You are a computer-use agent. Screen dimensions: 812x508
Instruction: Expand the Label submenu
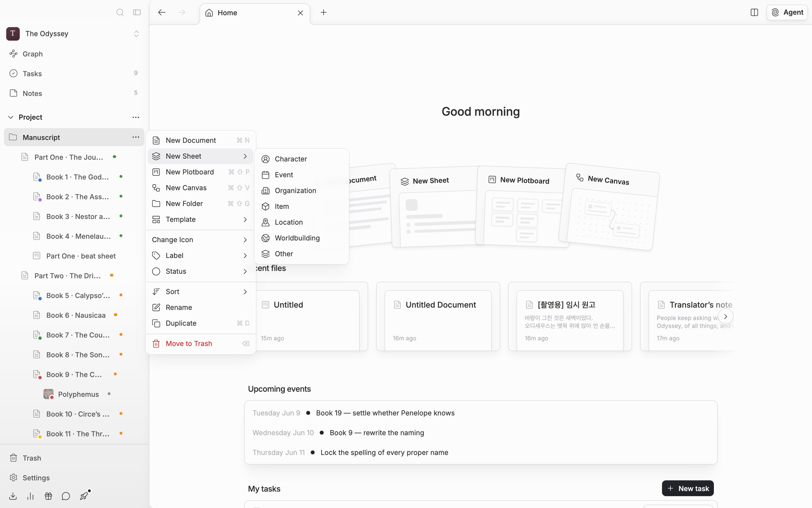(200, 255)
